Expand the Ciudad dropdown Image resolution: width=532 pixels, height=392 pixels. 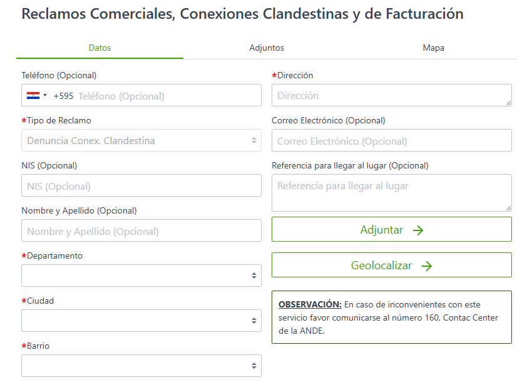141,321
